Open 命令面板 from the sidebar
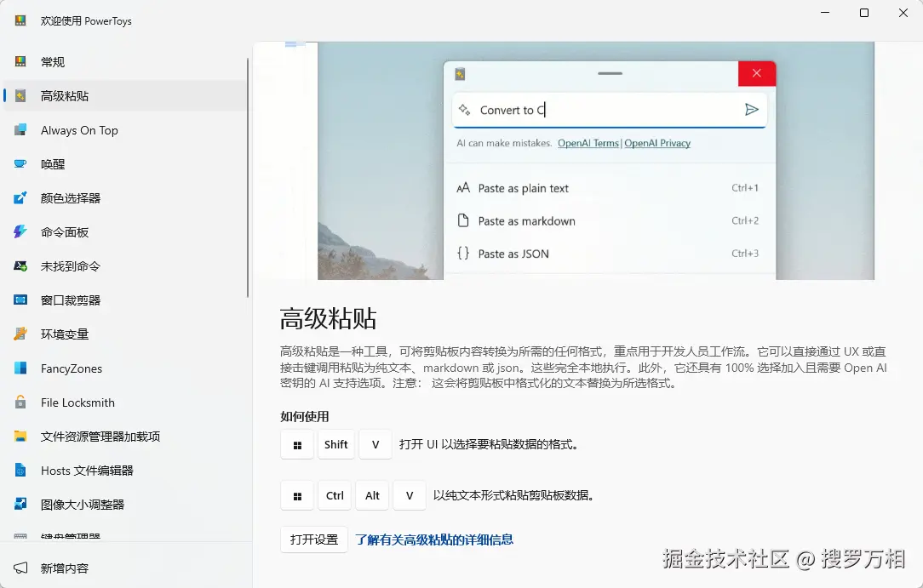 pyautogui.click(x=125, y=232)
